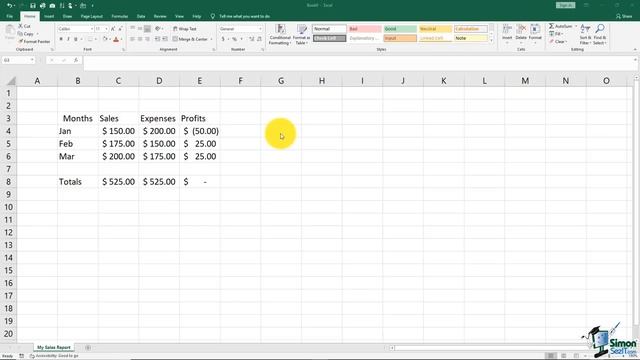The width and height of the screenshot is (640, 360).
Task: Switch to the Formulas tab
Action: (120, 16)
